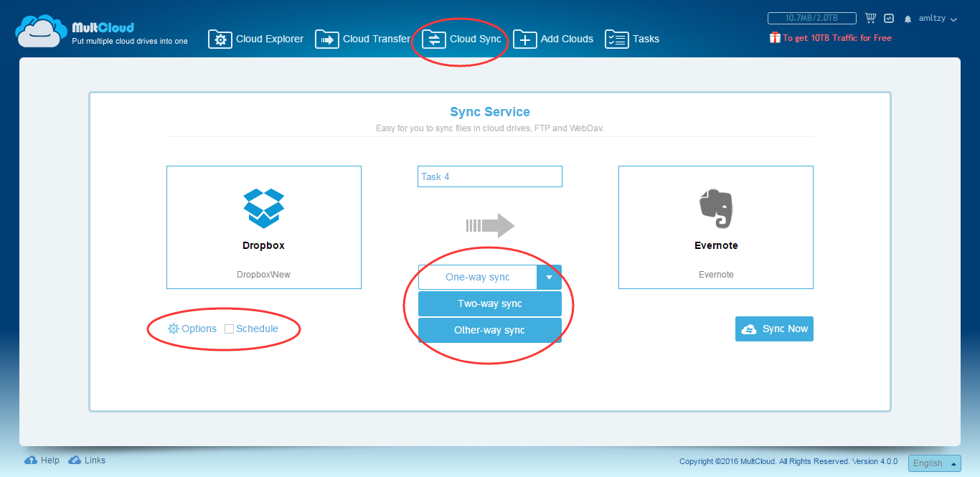The image size is (980, 477).
Task: Click the Evernote elephant icon
Action: tap(716, 209)
